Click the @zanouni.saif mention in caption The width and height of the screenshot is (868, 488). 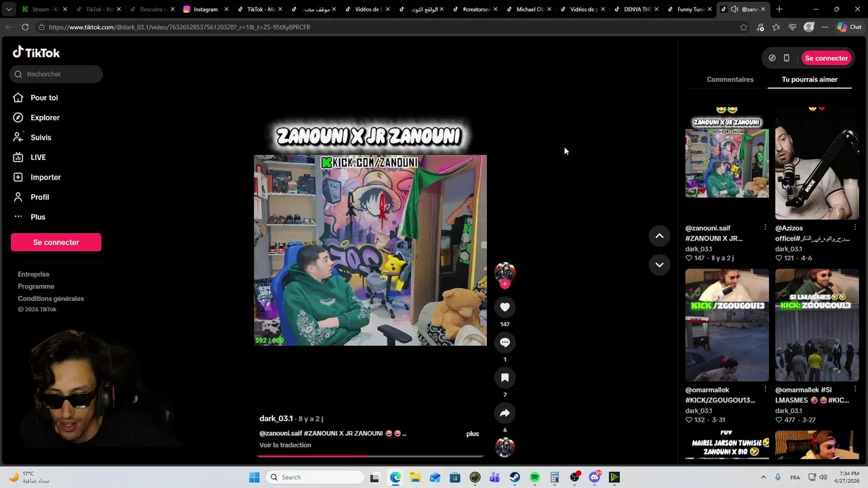[281, 434]
